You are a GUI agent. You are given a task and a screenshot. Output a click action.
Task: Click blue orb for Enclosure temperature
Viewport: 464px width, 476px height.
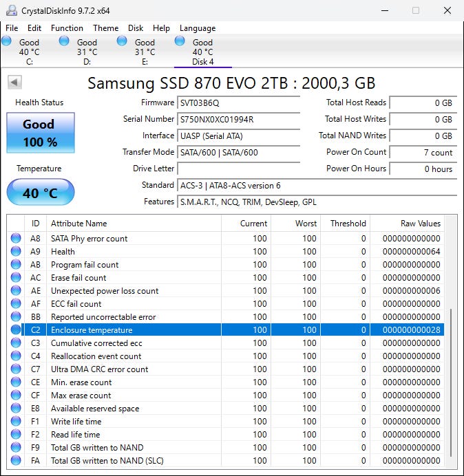point(16,329)
